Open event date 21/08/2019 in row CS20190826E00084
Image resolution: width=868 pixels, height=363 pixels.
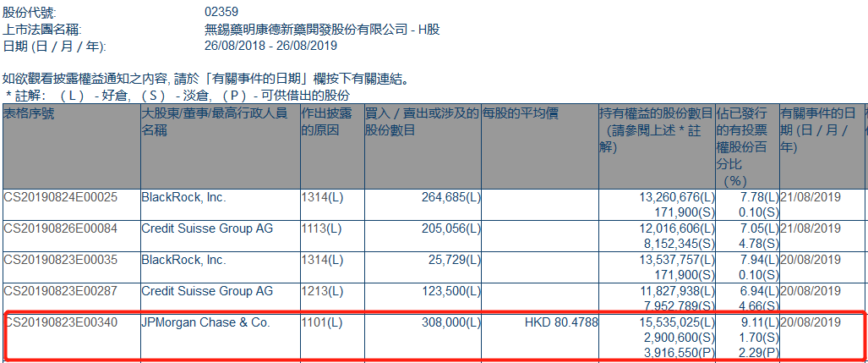(x=811, y=228)
